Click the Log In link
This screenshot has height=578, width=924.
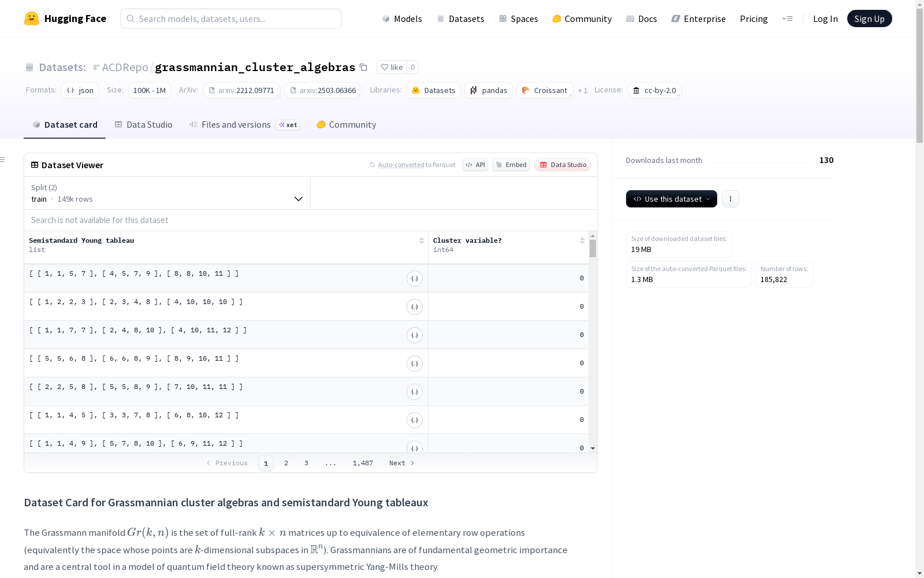pyautogui.click(x=825, y=18)
